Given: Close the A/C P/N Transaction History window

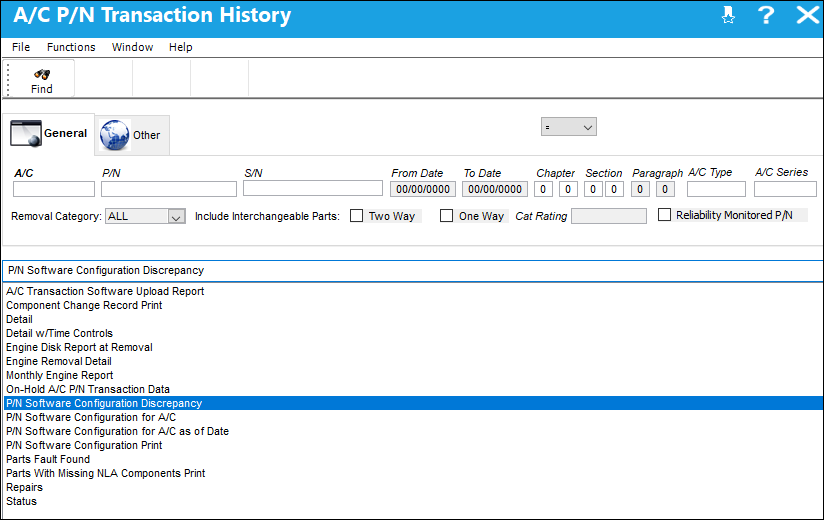Looking at the screenshot, I should pyautogui.click(x=808, y=15).
